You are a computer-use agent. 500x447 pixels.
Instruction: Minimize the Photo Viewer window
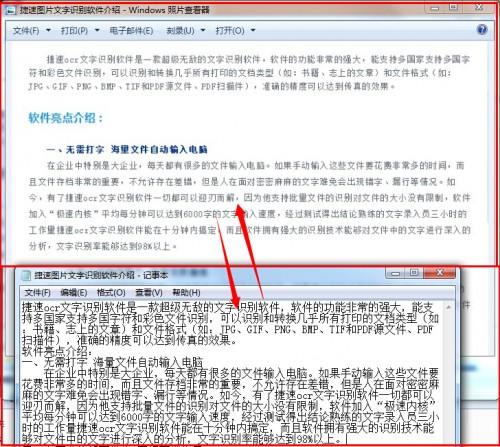point(435,8)
